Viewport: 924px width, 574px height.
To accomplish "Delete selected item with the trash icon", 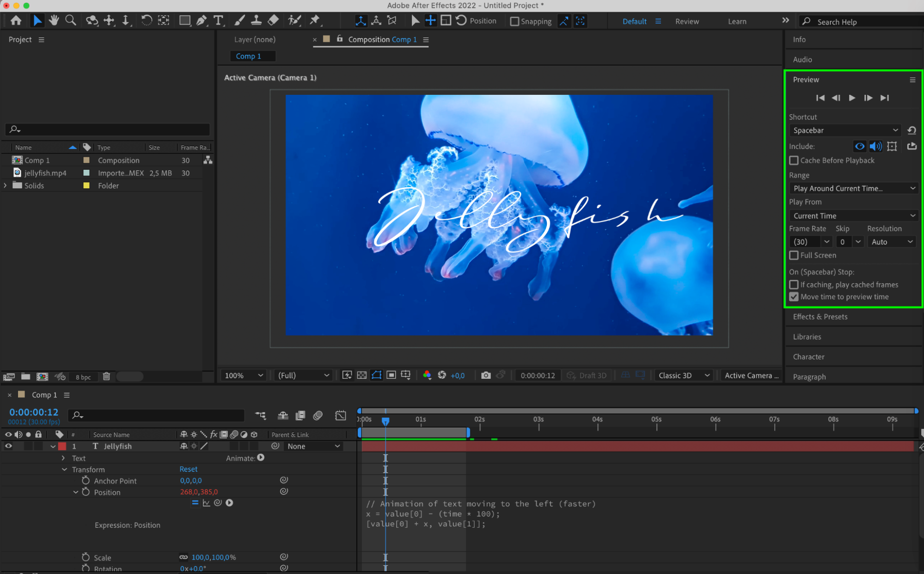I will (x=106, y=376).
